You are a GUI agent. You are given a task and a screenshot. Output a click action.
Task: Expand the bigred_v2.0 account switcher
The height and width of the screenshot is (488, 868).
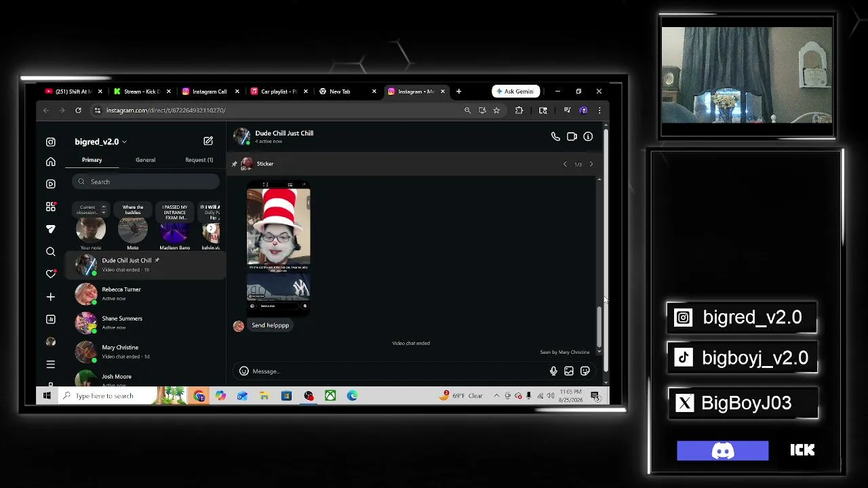101,142
